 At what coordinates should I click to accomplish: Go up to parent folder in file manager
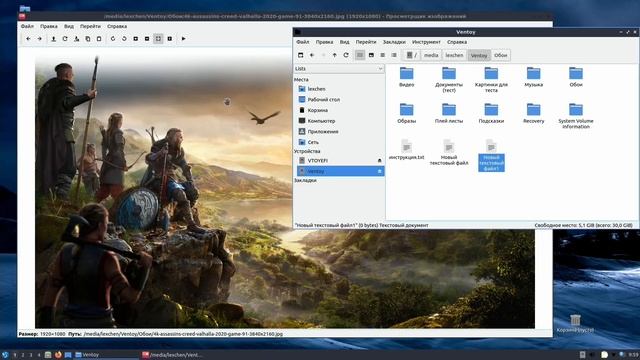(x=335, y=55)
